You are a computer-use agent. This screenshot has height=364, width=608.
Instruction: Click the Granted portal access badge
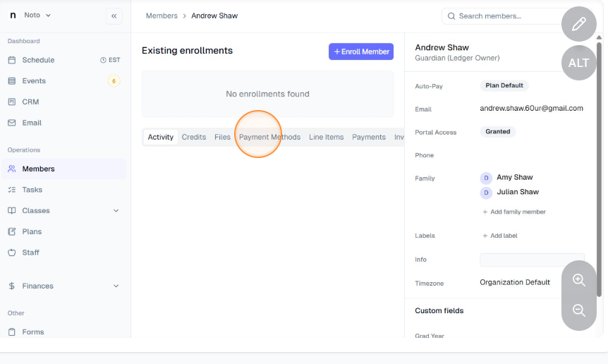pos(498,132)
